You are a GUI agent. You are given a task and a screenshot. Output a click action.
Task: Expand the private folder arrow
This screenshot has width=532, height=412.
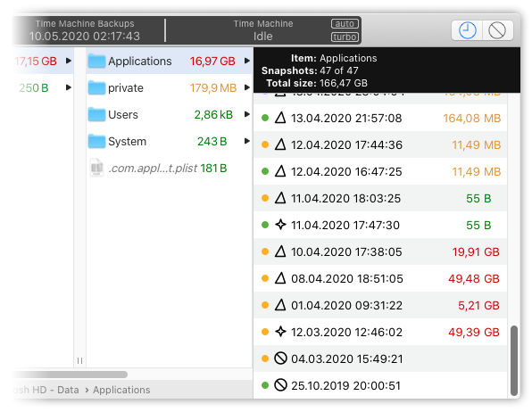click(247, 87)
